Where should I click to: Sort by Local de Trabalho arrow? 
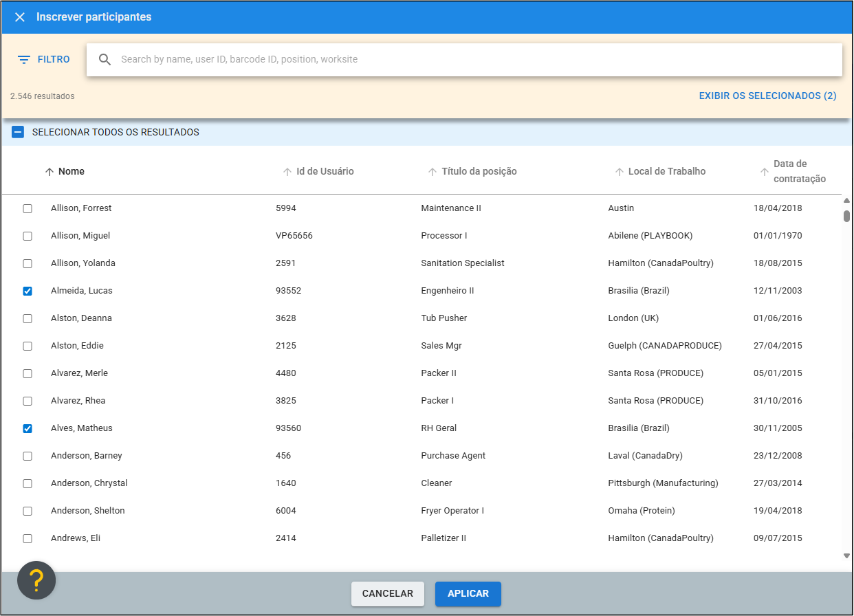click(x=619, y=172)
